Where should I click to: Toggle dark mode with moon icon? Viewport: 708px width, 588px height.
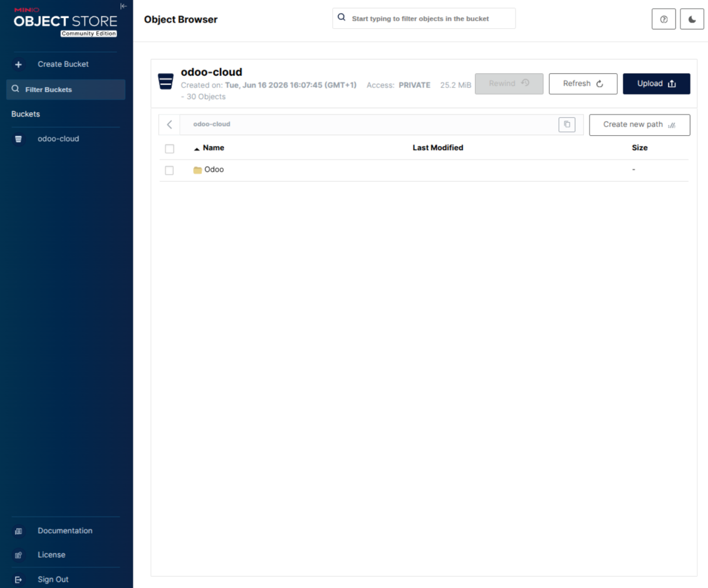pos(692,19)
